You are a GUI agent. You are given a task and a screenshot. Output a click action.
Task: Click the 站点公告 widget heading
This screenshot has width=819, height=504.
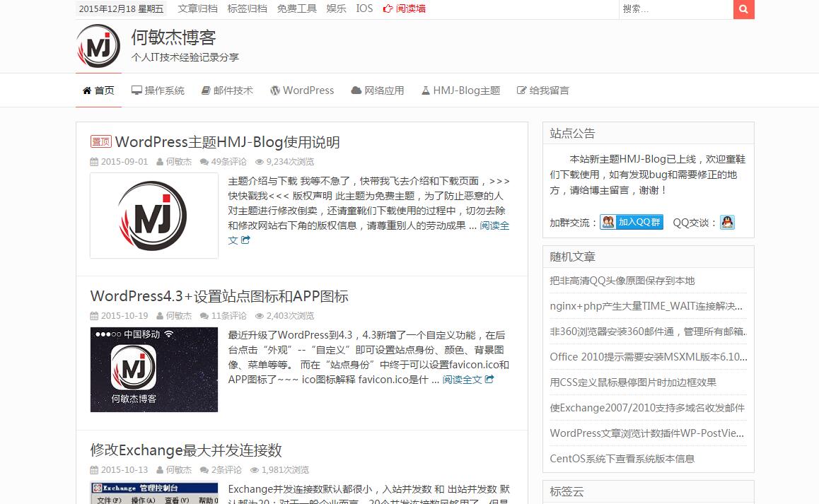pos(572,133)
